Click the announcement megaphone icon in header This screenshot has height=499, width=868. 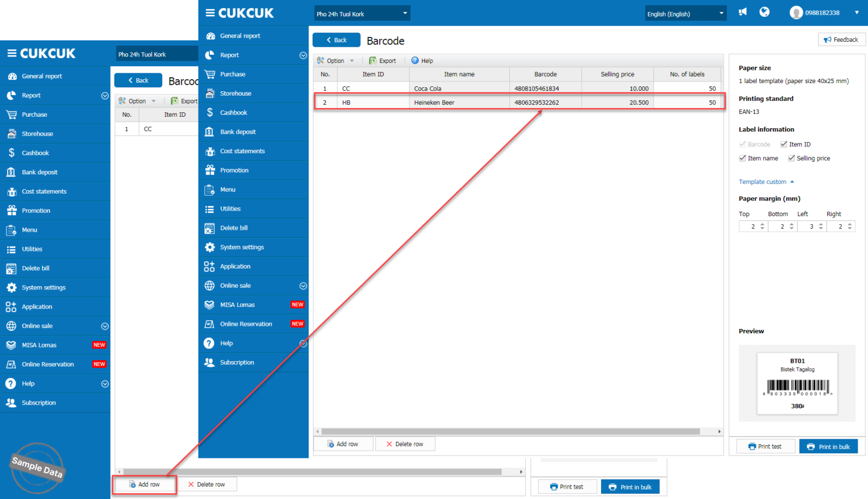743,12
